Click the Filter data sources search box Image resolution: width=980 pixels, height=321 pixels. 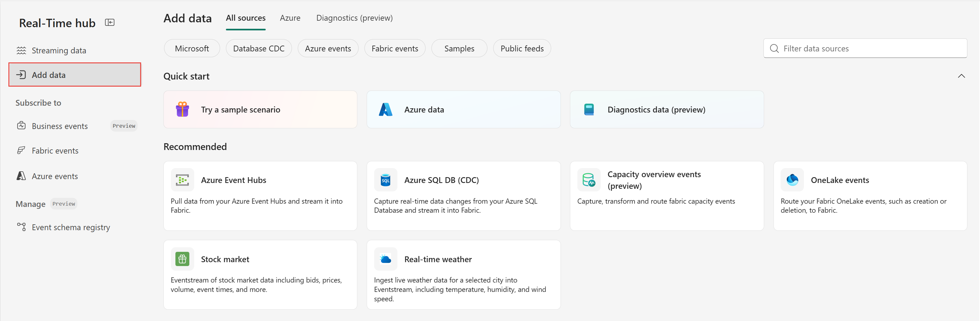click(x=865, y=48)
